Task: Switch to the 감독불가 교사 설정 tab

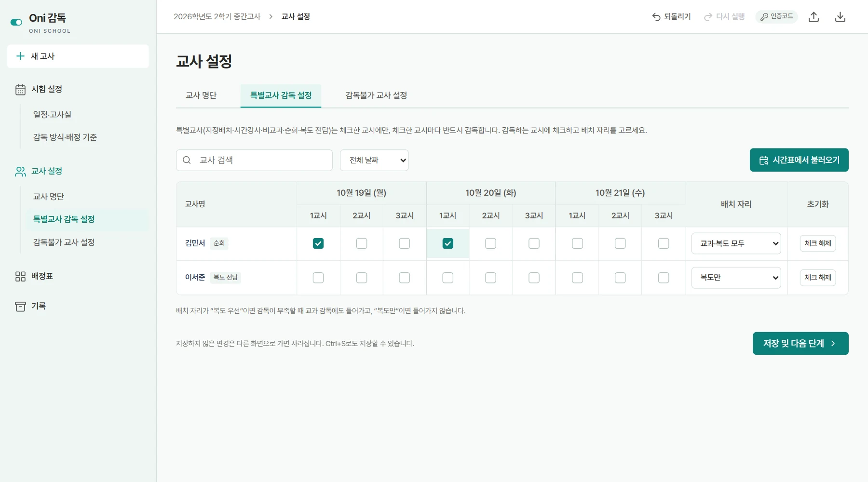Action: click(376, 95)
